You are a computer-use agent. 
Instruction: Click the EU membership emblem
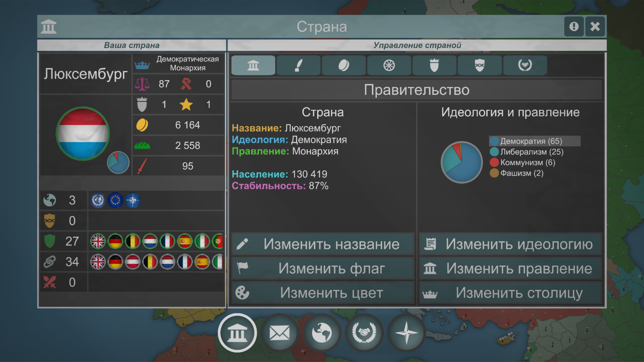[115, 200]
